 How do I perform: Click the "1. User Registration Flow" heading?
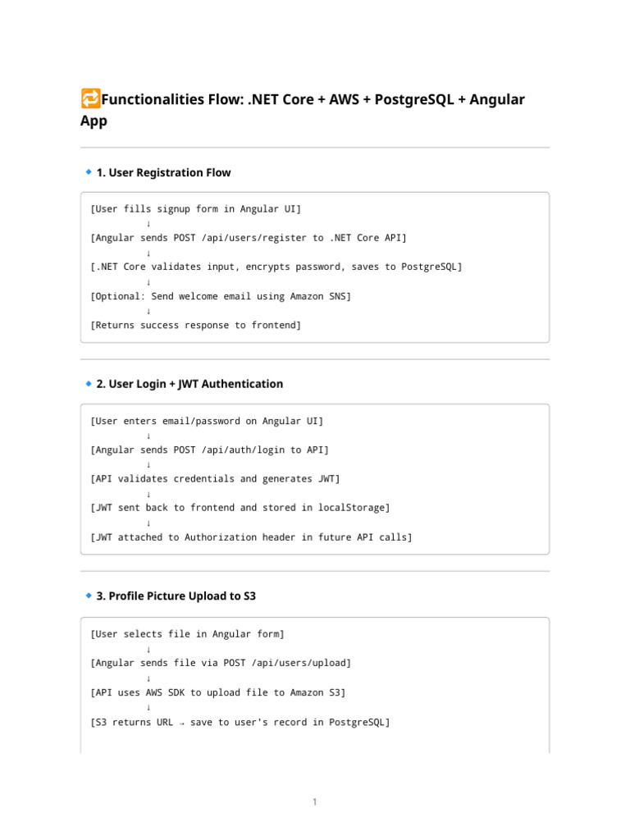(x=163, y=172)
